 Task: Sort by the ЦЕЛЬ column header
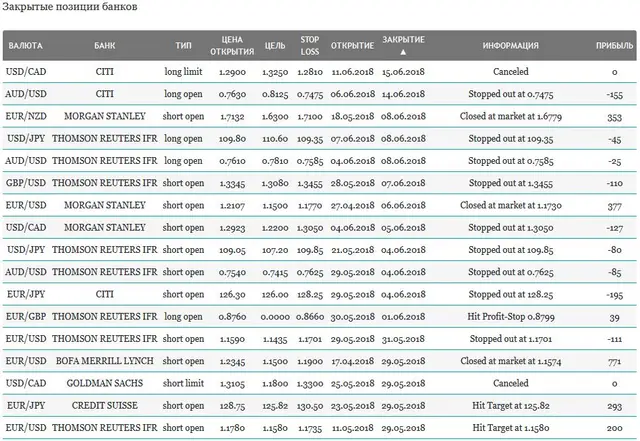[275, 46]
